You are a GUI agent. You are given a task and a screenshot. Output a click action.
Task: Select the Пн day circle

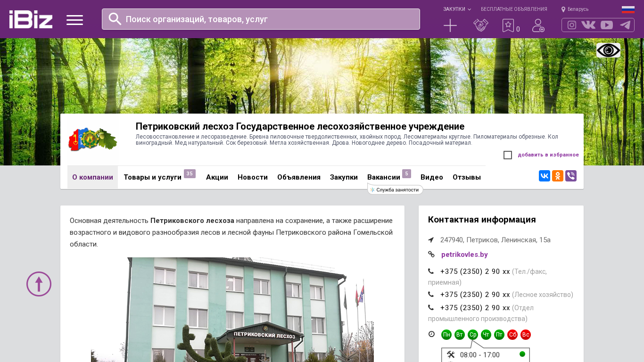click(x=446, y=335)
